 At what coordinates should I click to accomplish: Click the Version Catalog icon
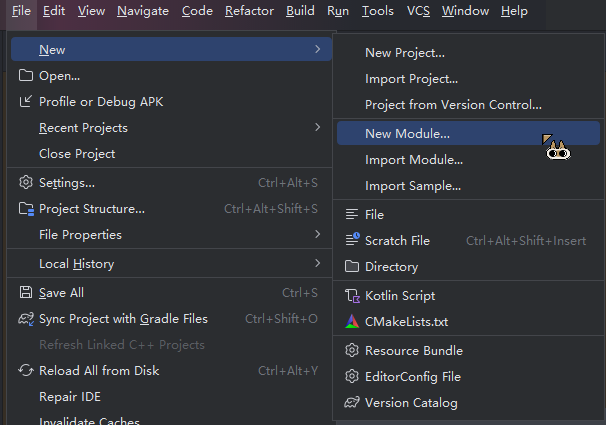352,403
